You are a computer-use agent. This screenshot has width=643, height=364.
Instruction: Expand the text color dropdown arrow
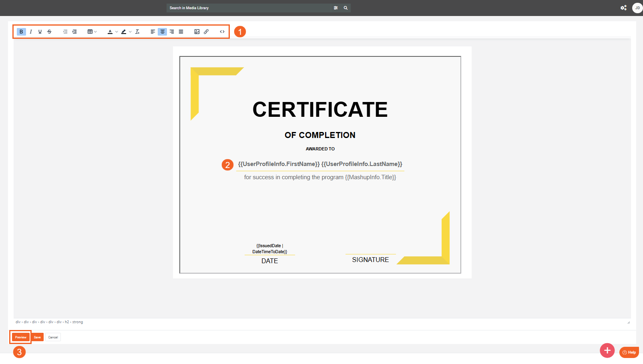coord(117,32)
